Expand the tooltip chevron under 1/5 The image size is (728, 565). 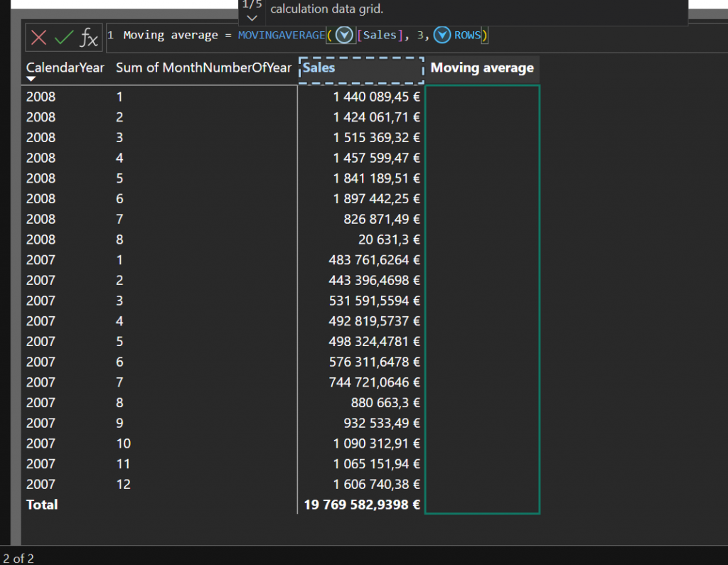pos(252,17)
